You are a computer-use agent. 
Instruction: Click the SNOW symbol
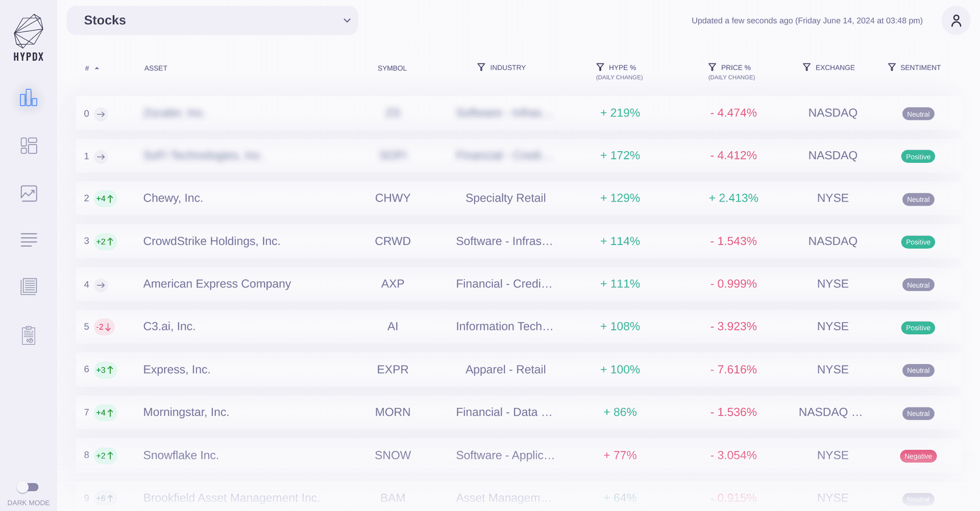click(x=393, y=455)
